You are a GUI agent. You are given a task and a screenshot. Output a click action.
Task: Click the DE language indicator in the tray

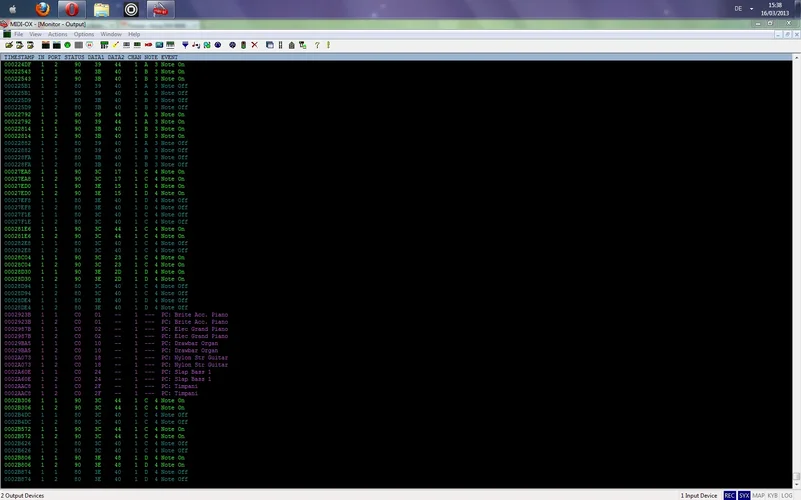[738, 9]
